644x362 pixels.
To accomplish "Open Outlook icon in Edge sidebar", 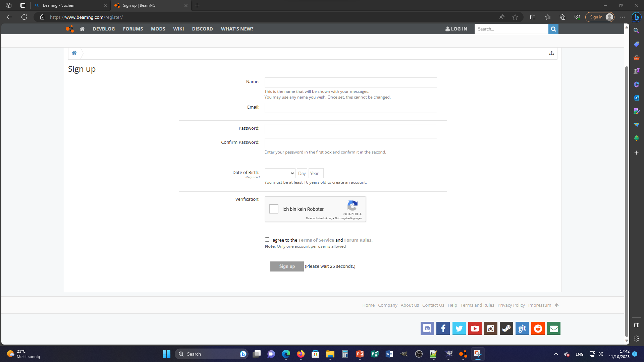I will click(x=636, y=98).
